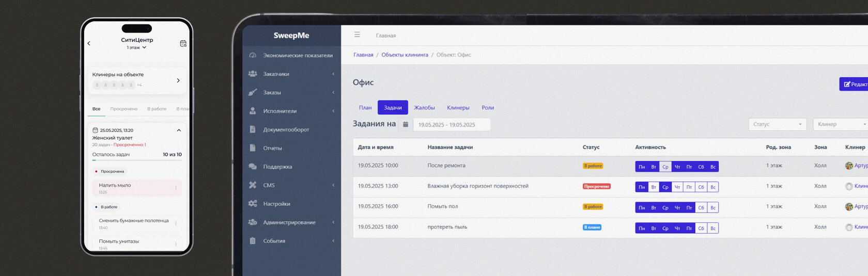Click the Редактировать edit button

(854, 84)
